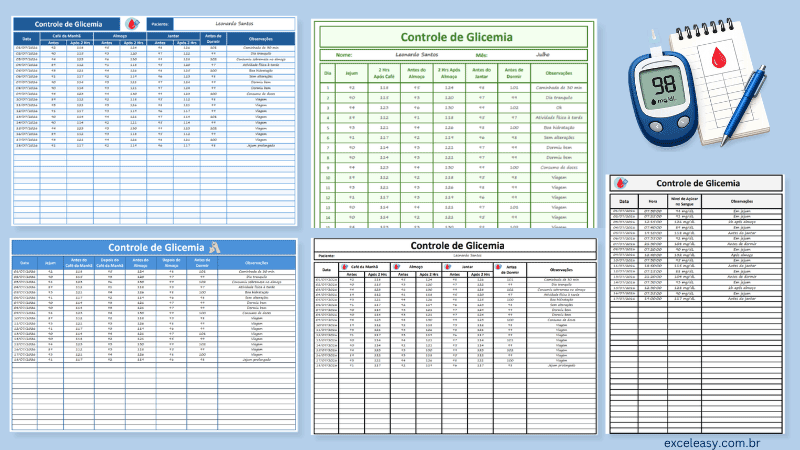Click the blood drop icon beside gray sheet title

click(621, 183)
